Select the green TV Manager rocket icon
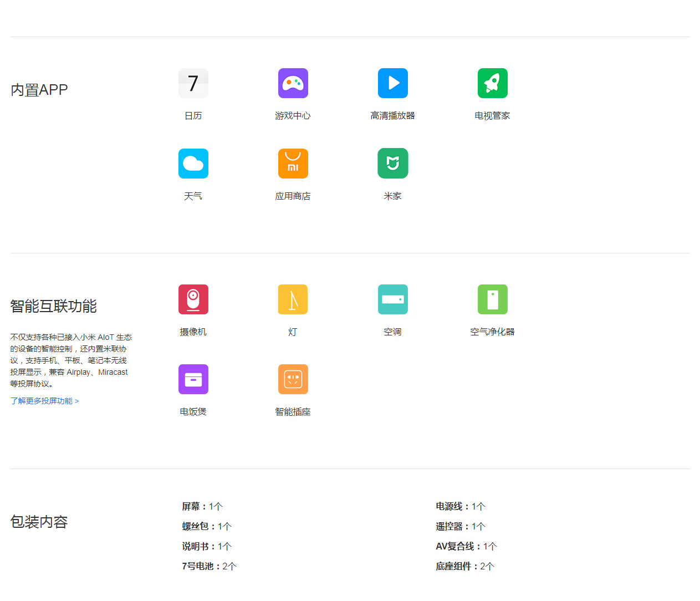 coord(492,83)
